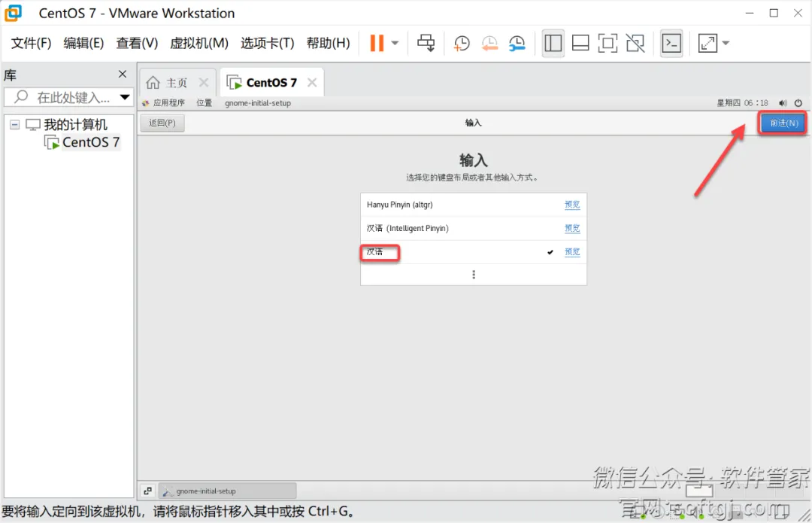Switch VM to full screen mode
This screenshot has width=812, height=523.
pyautogui.click(x=607, y=43)
